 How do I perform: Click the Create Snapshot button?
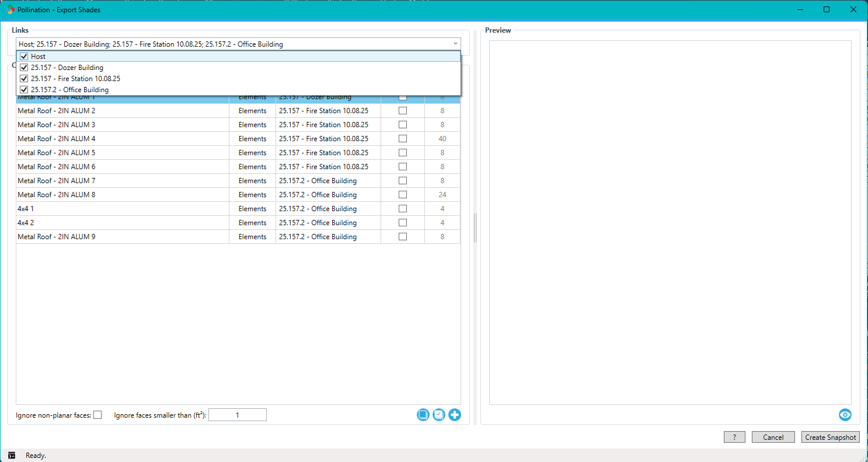[x=830, y=437]
